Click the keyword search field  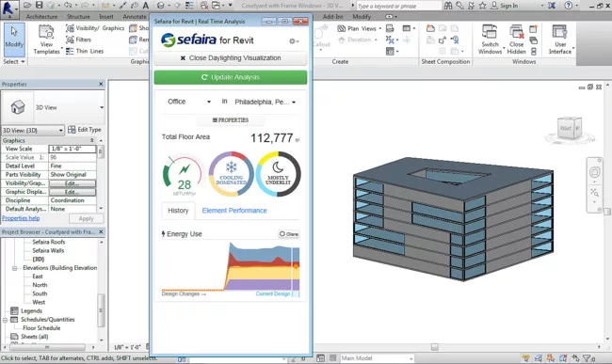pyautogui.click(x=398, y=6)
